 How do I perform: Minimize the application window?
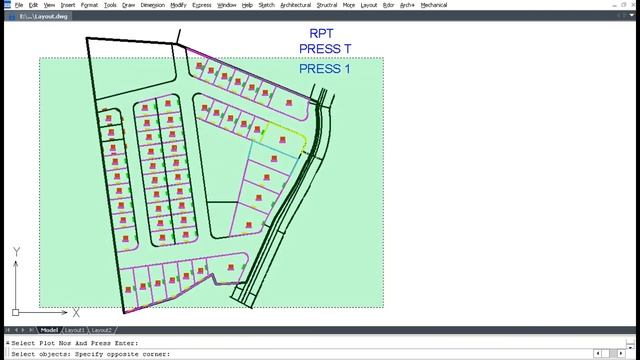pos(615,5)
